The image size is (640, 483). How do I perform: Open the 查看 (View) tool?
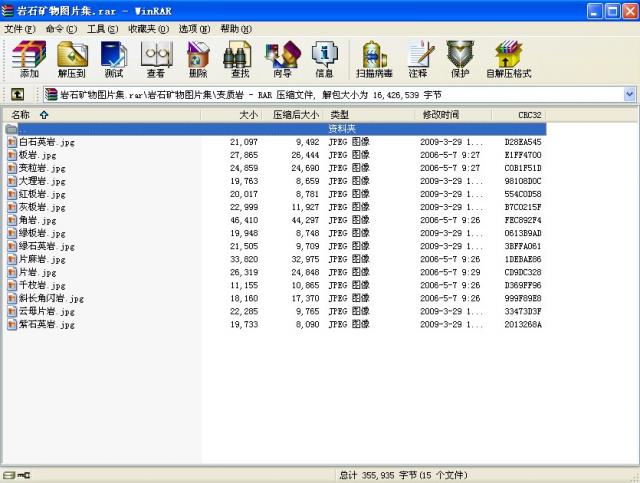point(156,60)
